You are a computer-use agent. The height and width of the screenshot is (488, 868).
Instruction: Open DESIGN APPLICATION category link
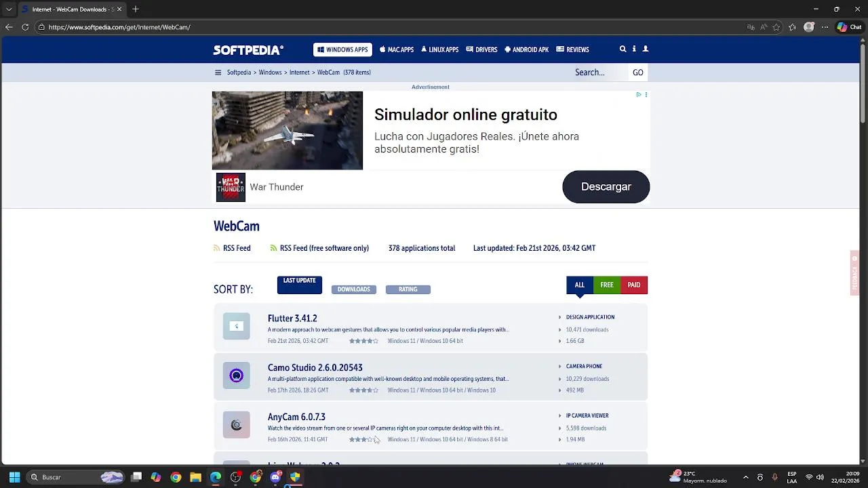tap(590, 317)
